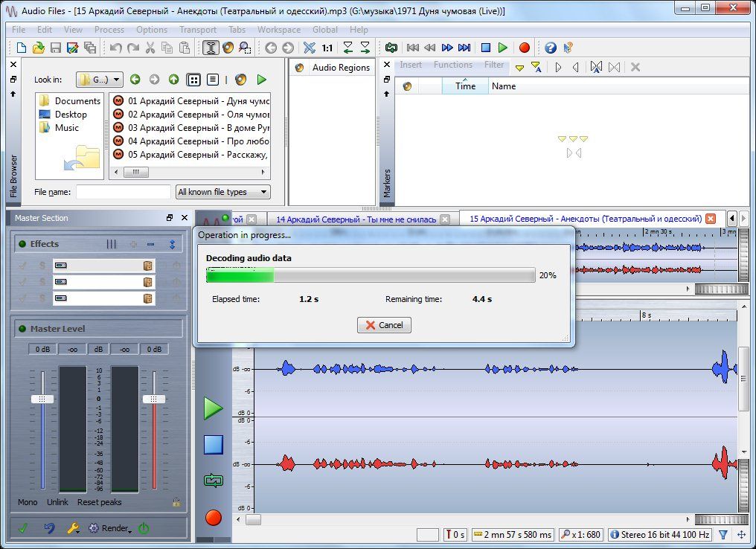The image size is (756, 549).
Task: Toggle the Master Level green LED
Action: (22, 329)
